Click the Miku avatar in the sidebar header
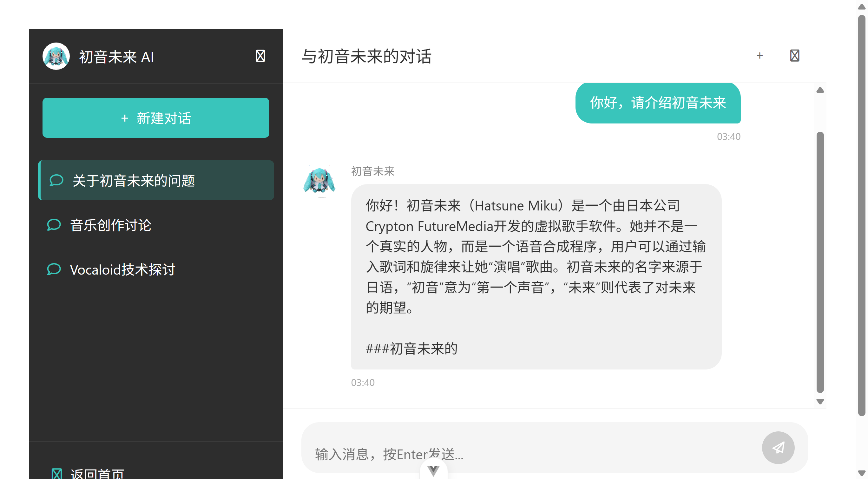Image resolution: width=868 pixels, height=479 pixels. (56, 56)
